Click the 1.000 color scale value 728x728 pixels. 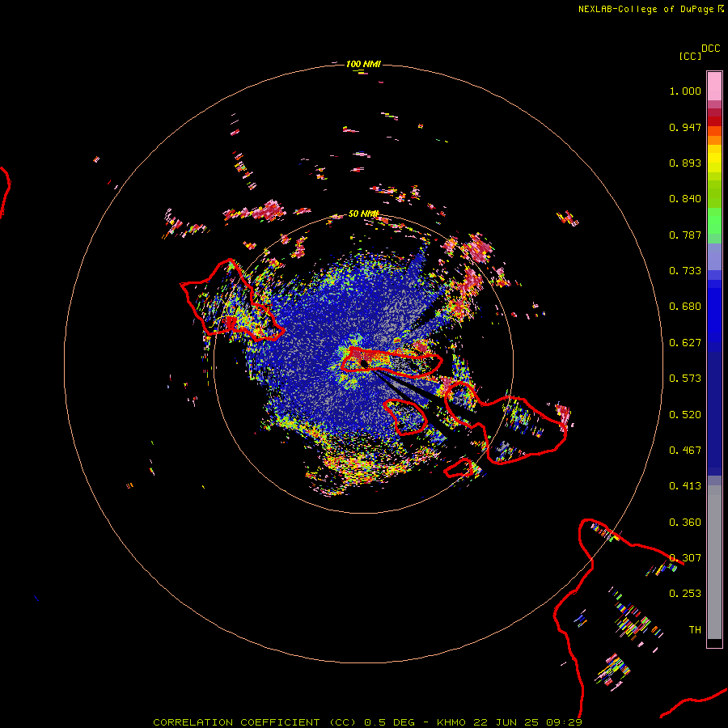[685, 91]
